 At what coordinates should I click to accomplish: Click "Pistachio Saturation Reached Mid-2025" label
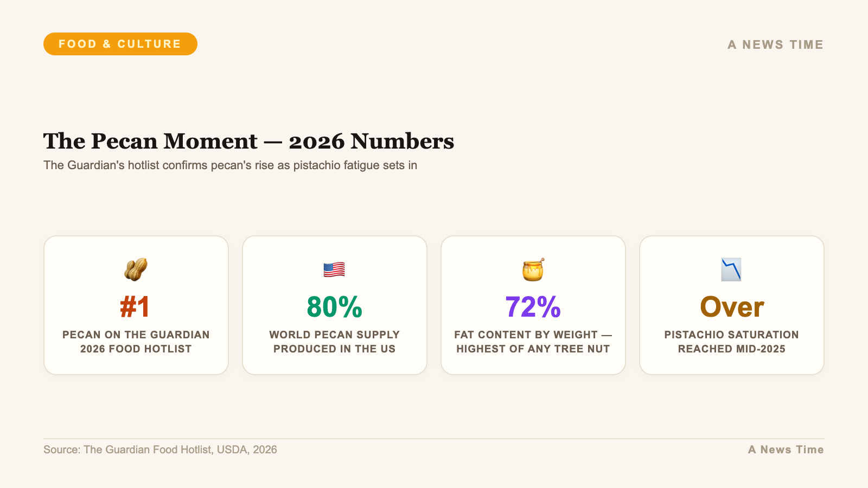(x=731, y=342)
